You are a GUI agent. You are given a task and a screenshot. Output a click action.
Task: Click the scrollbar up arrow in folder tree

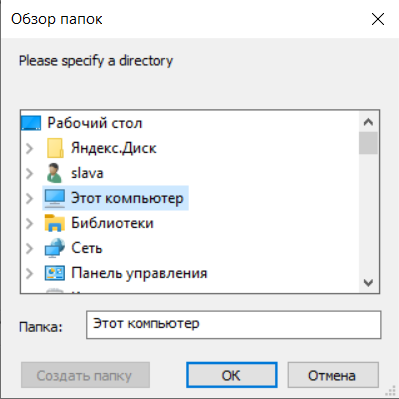368,122
